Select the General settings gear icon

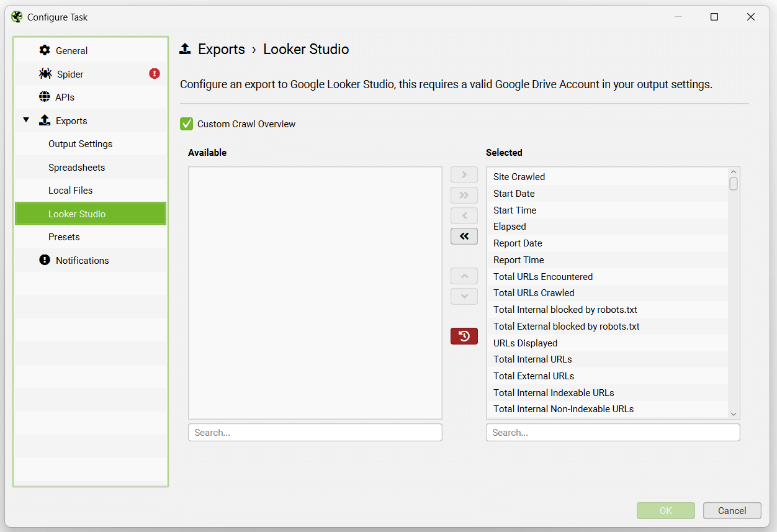coord(46,50)
